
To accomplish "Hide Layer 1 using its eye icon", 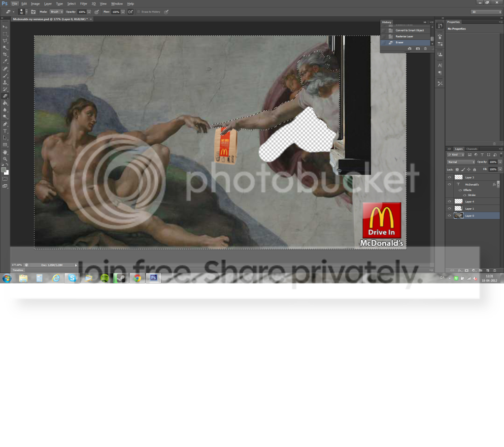I will pos(449,209).
